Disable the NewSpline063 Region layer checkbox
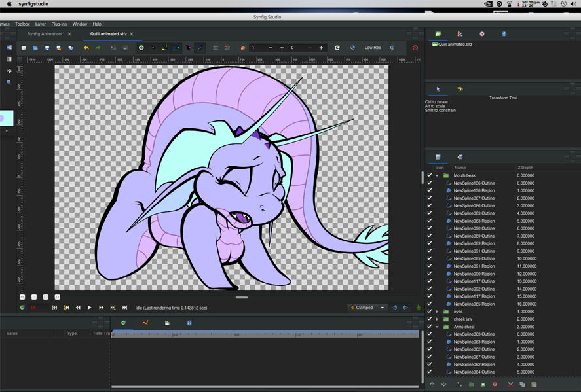The width and height of the screenshot is (581, 392). [430, 342]
